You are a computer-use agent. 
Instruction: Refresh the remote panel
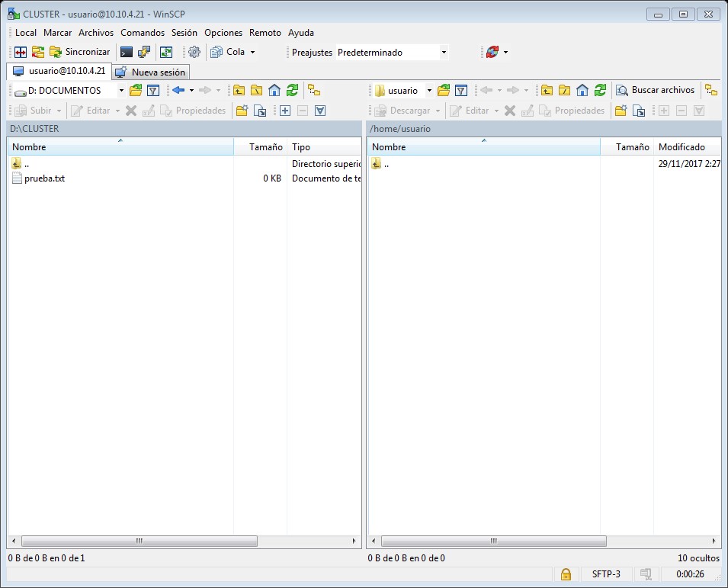600,90
